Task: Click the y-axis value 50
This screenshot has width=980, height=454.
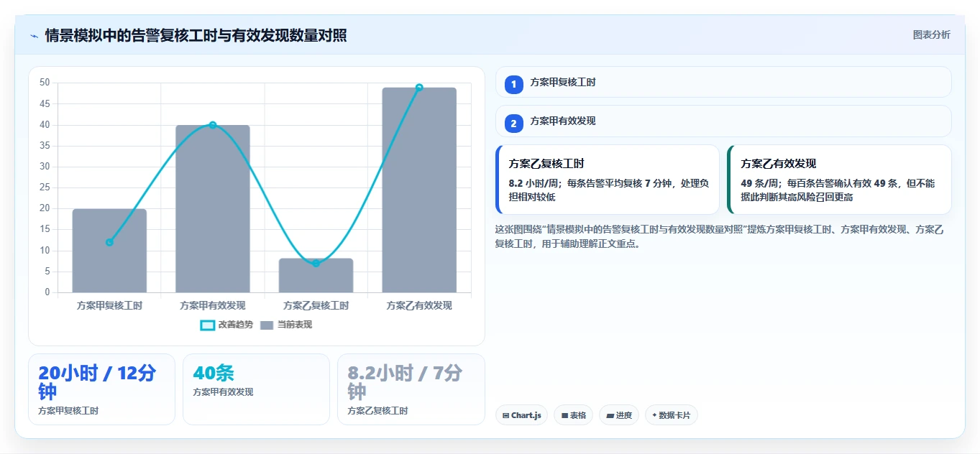Action: 45,83
